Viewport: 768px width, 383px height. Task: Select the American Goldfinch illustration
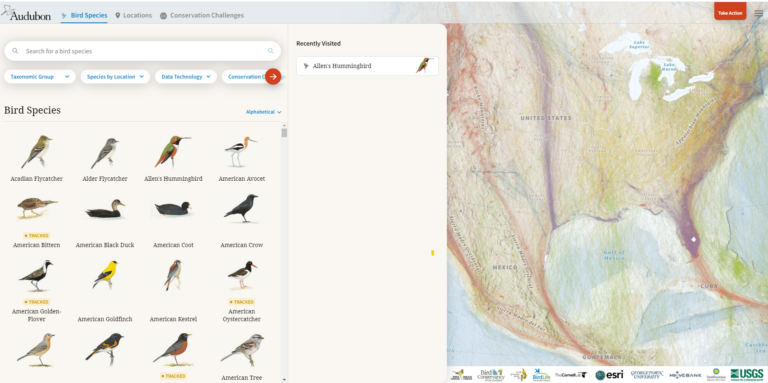coord(105,275)
